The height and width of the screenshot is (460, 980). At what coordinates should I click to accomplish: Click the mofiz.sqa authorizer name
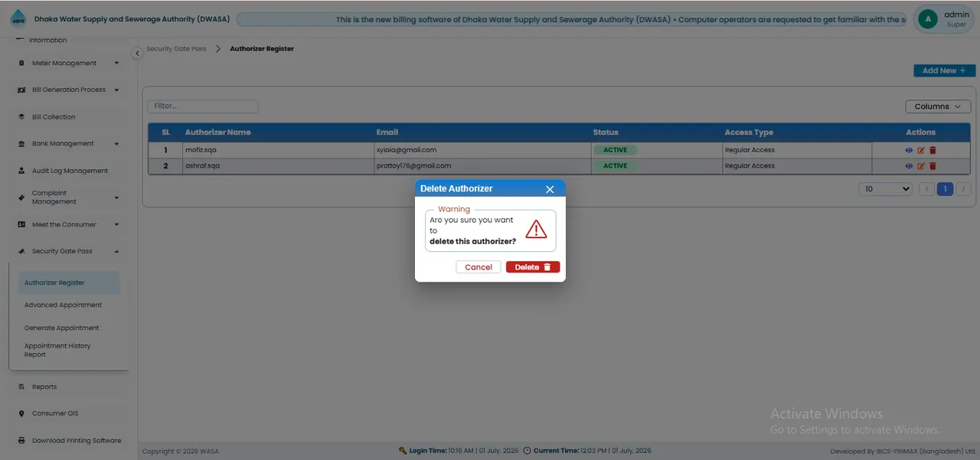click(x=201, y=150)
